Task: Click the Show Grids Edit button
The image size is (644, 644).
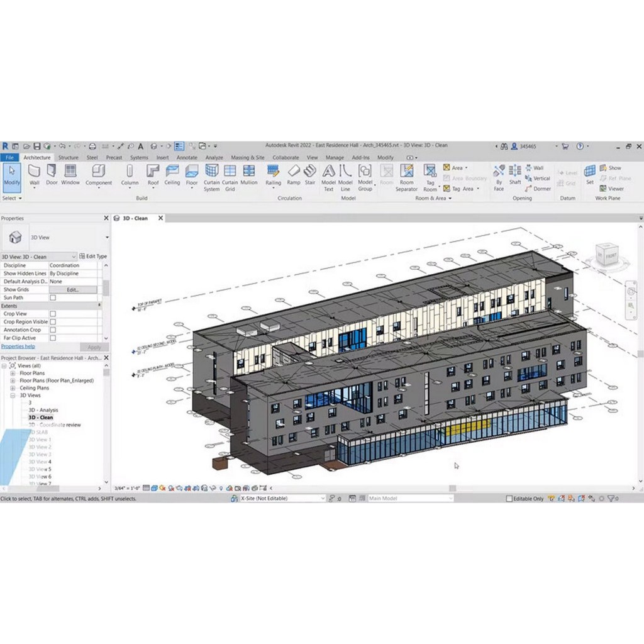Action: (x=73, y=290)
